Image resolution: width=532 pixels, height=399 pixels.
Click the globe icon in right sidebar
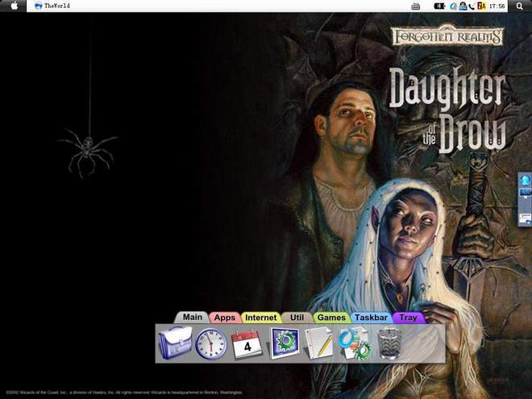[x=526, y=180]
